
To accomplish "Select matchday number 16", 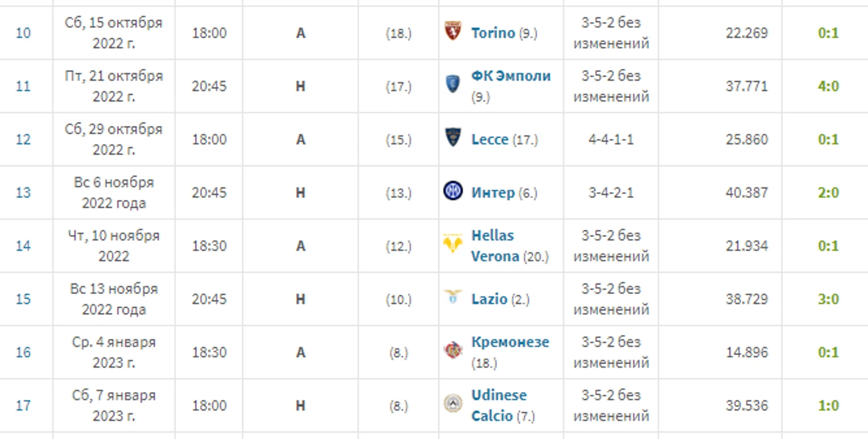I will click(23, 352).
